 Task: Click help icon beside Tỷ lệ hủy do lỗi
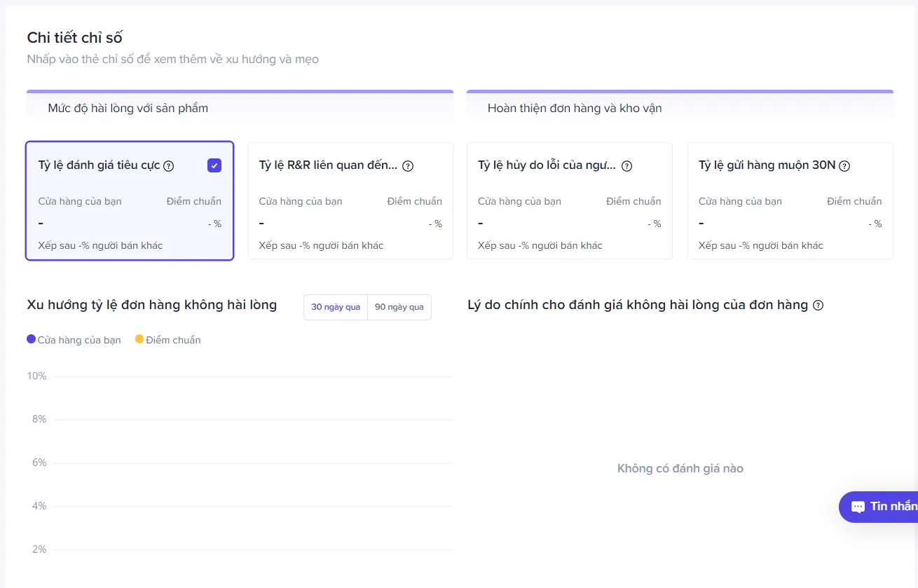click(627, 166)
